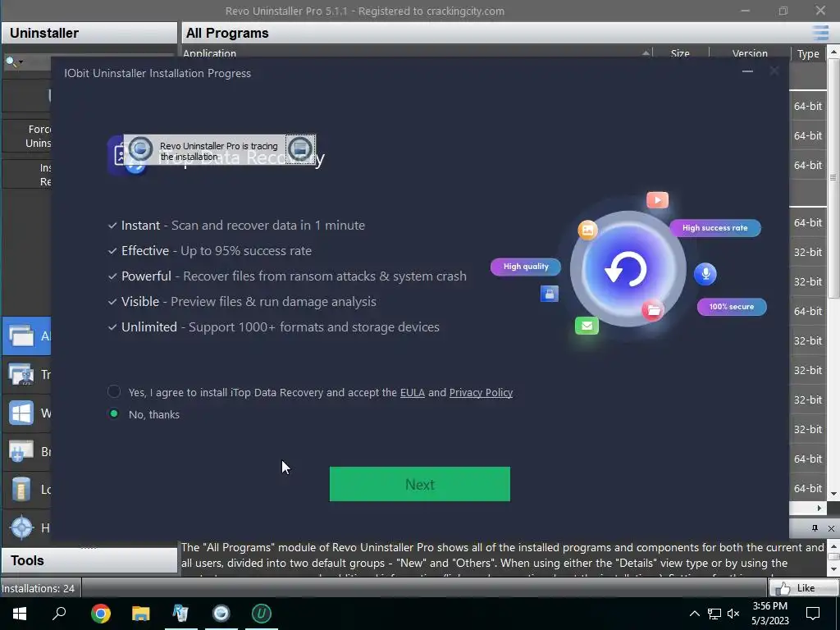Click the green Next button

point(419,484)
